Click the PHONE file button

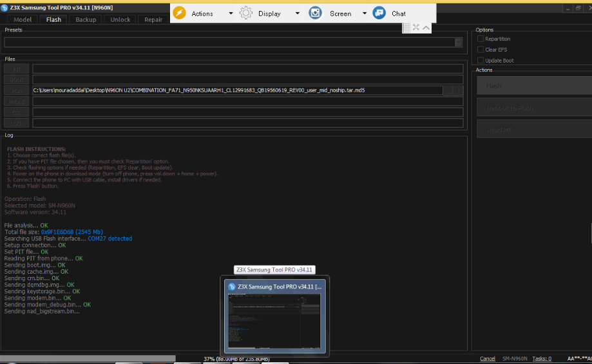[17, 101]
